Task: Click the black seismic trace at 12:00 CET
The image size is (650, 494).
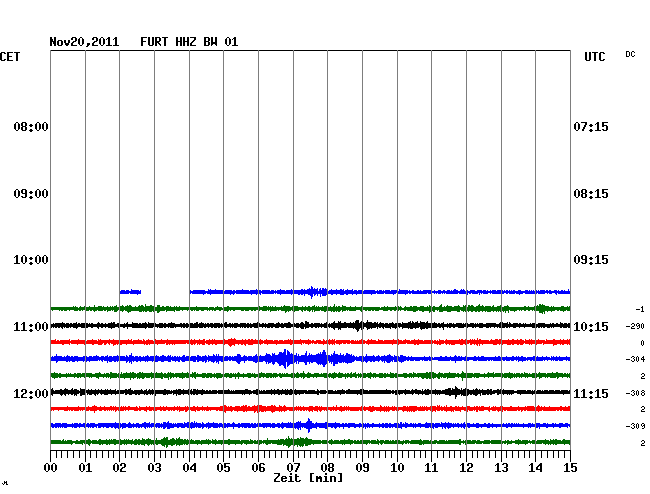Action: tap(310, 392)
